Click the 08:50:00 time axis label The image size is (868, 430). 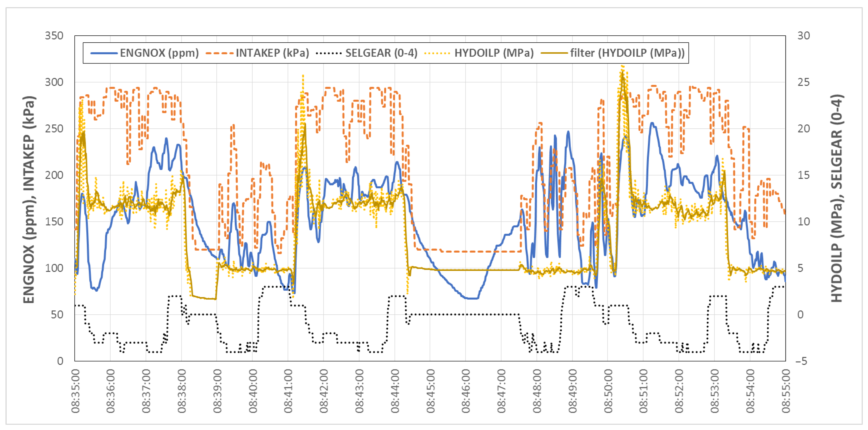tap(608, 391)
